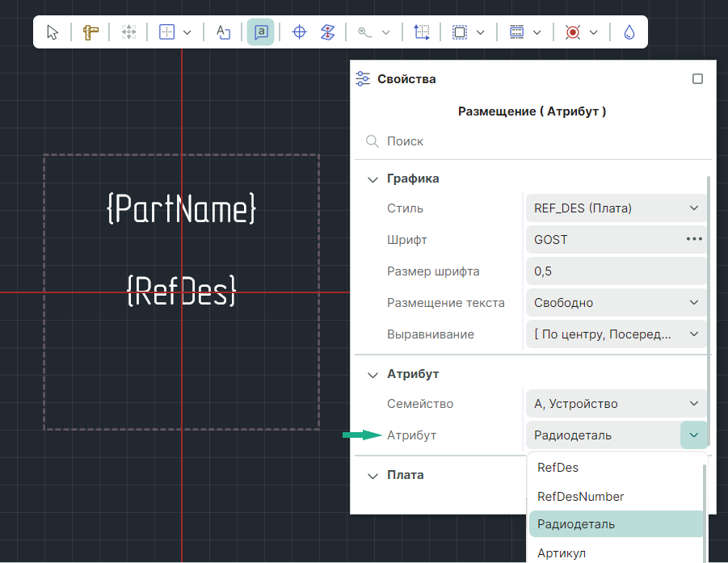Click the crosshair origin point tool
728x563 pixels.
tap(299, 32)
